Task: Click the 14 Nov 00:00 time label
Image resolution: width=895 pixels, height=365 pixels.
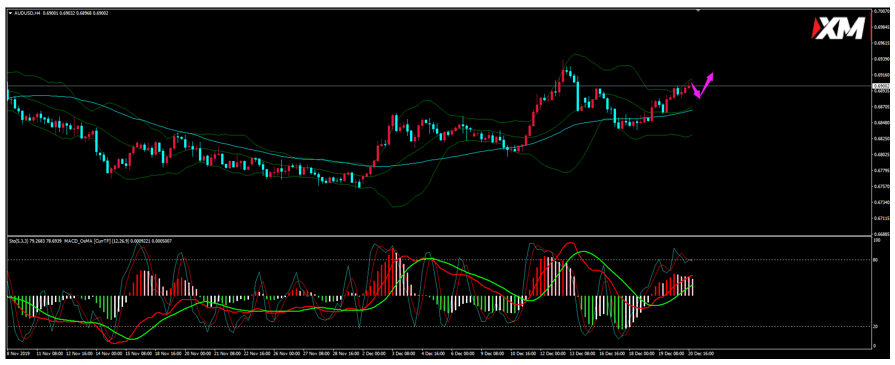Action: [108, 354]
